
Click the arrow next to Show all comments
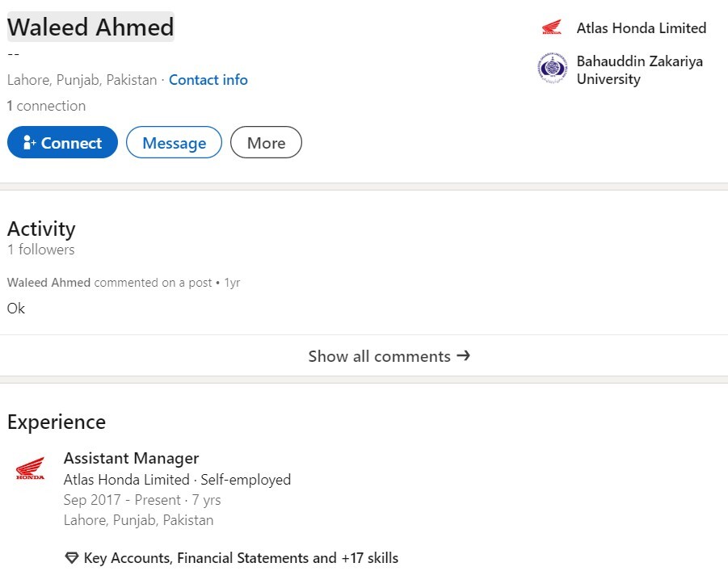(x=463, y=356)
